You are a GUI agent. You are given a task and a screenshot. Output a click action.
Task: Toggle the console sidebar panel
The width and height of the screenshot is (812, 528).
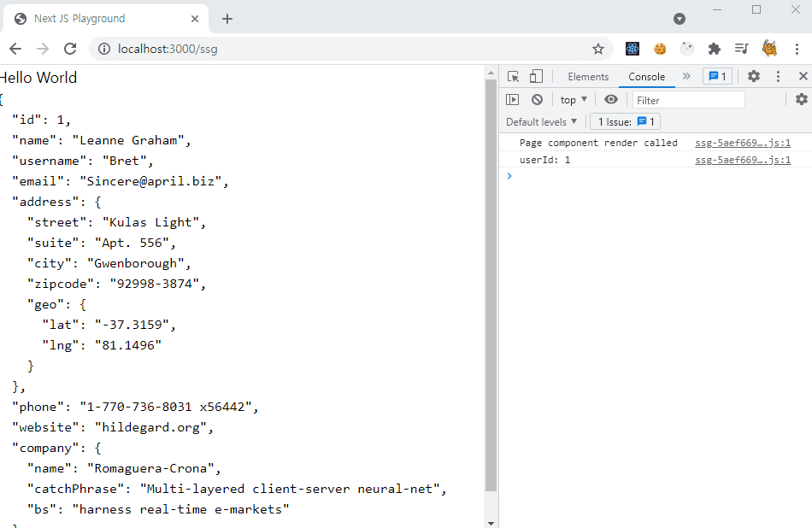513,99
